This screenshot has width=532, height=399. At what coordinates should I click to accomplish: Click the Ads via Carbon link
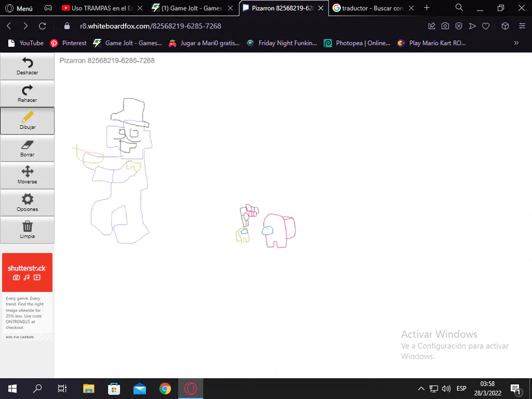point(20,337)
